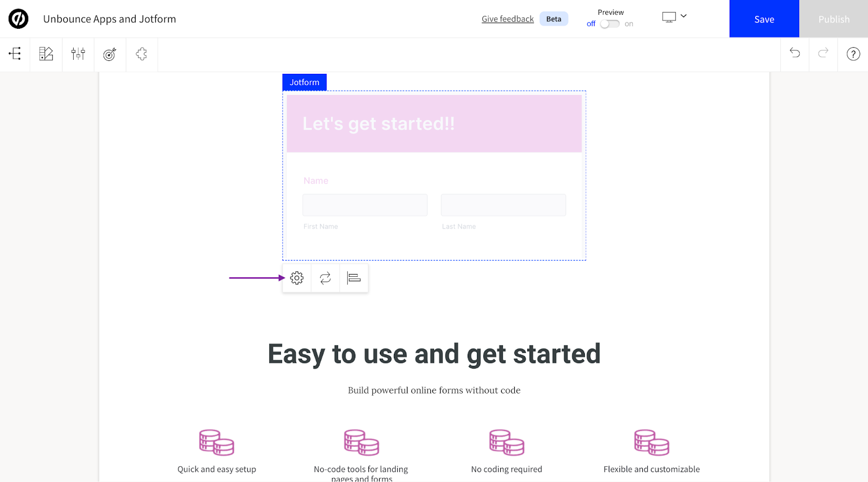
Task: Expand the device view dropdown chevron
Action: click(684, 16)
